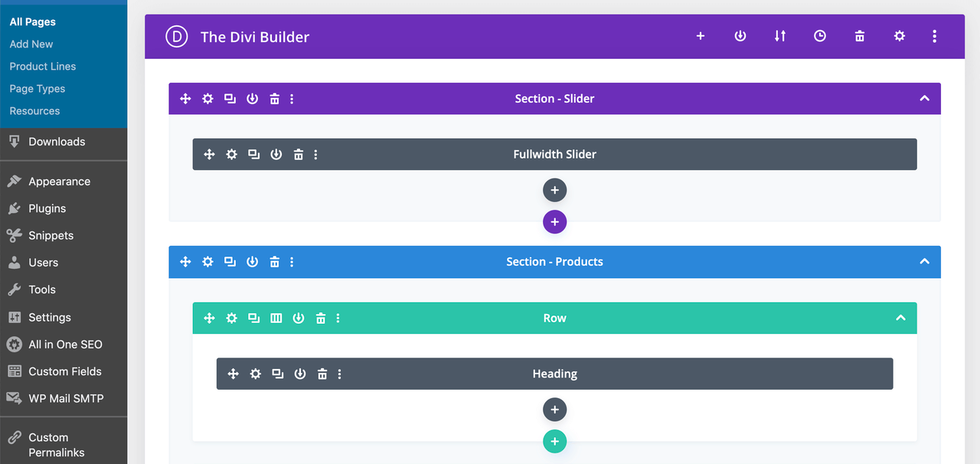Delete the Heading module
The image size is (980, 464).
[x=322, y=374]
